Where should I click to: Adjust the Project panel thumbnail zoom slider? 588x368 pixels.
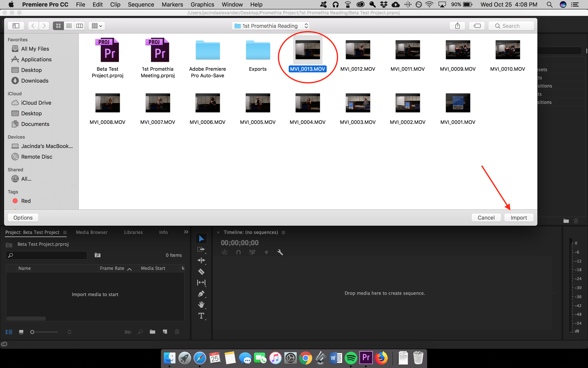pos(44,332)
